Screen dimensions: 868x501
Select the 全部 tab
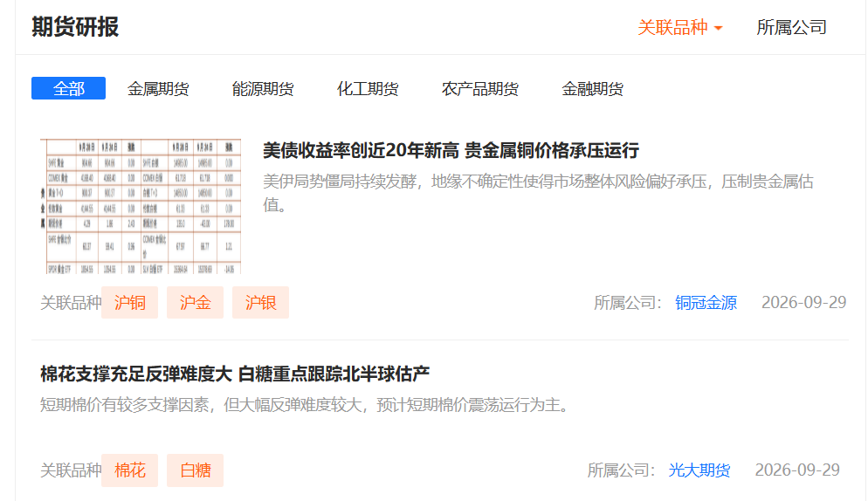69,88
